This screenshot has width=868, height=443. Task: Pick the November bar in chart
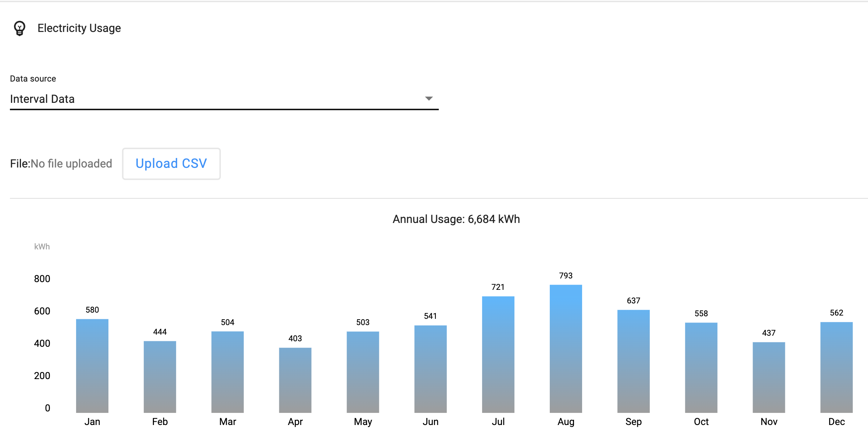[x=768, y=378]
